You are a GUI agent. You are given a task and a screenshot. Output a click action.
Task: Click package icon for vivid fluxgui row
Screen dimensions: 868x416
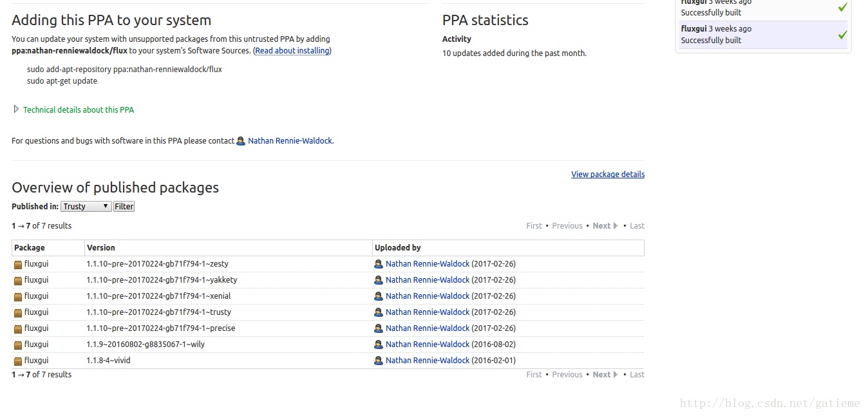[x=18, y=361]
